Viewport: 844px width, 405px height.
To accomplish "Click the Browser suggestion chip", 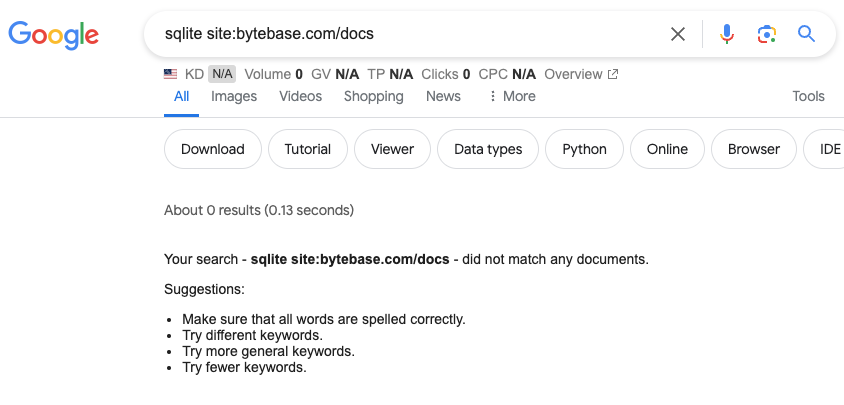I will (753, 149).
